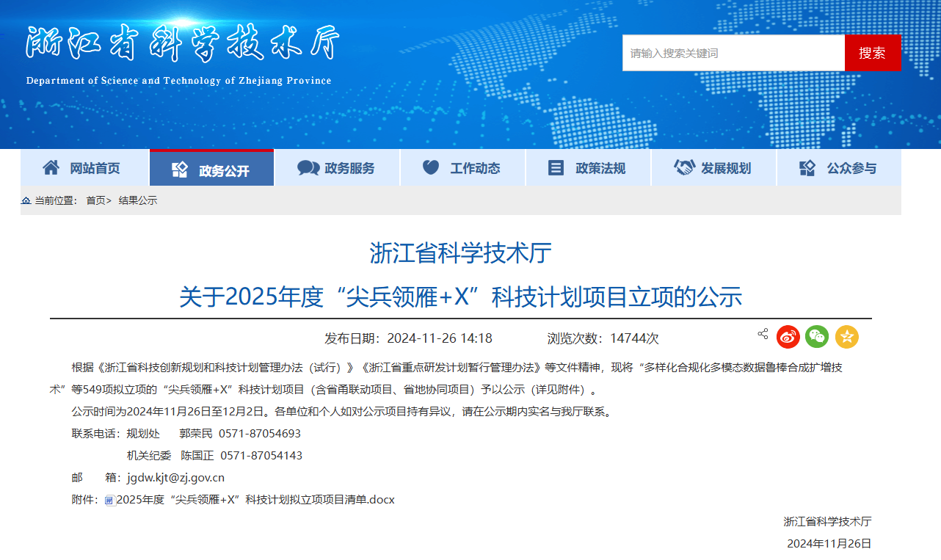Click the 当前位置 label
Image resolution: width=941 pixels, height=560 pixels.
(x=56, y=200)
